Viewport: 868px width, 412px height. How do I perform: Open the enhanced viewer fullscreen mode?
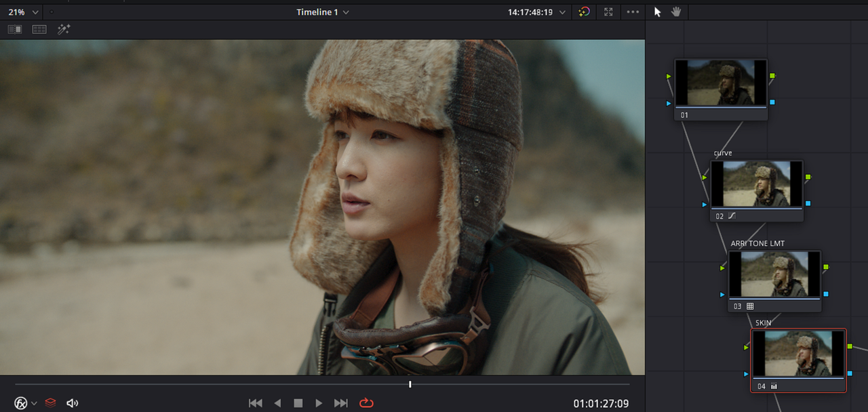[608, 12]
